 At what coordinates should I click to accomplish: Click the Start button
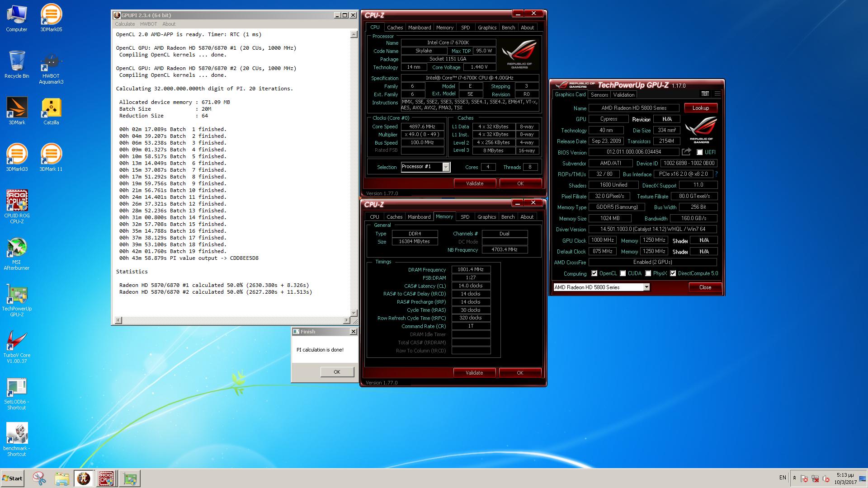[x=12, y=478]
